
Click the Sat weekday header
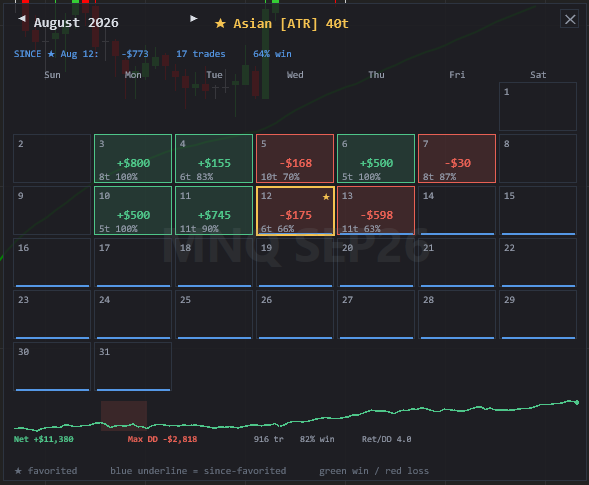coord(538,75)
